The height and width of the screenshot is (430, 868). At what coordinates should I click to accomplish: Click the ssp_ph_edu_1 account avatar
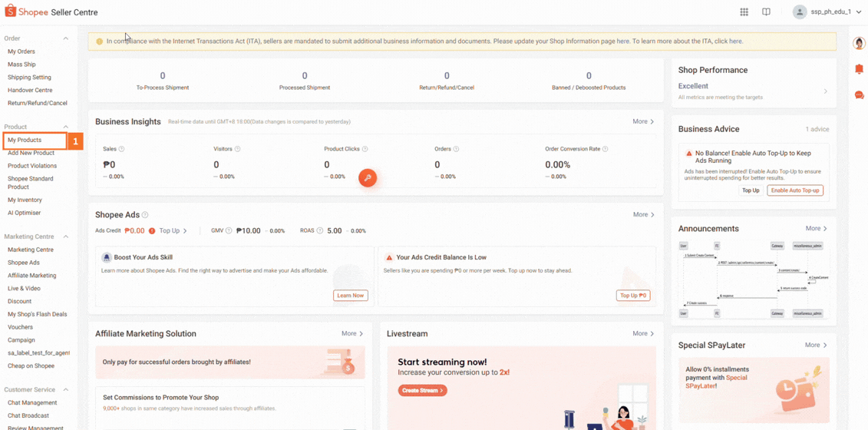[x=800, y=12]
